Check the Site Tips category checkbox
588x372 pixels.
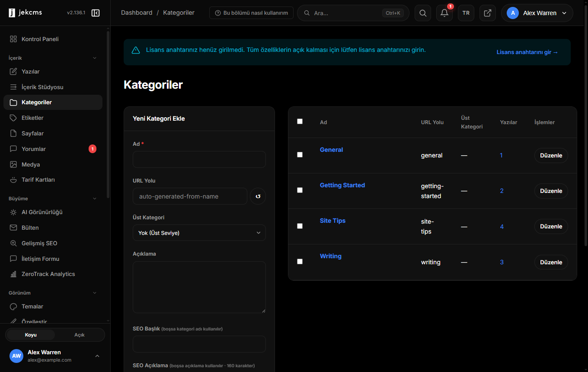(300, 226)
